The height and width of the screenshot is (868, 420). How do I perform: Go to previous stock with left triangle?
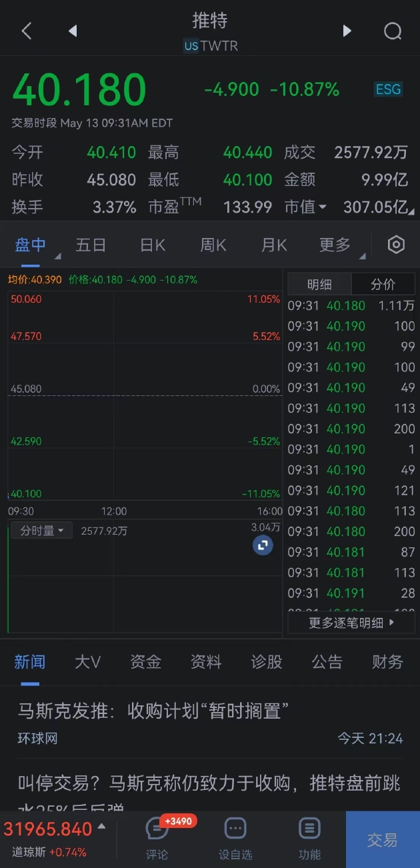tap(73, 31)
